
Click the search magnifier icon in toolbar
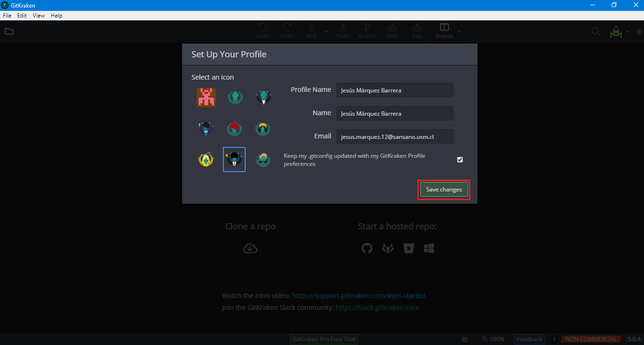596,32
